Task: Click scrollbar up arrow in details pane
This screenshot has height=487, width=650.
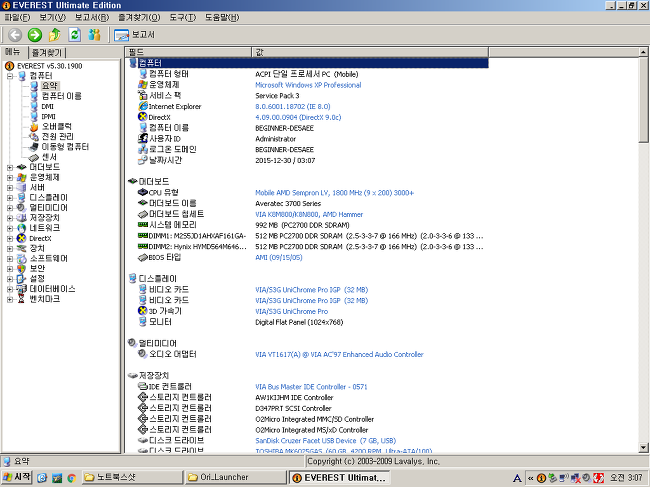Action: coord(643,52)
